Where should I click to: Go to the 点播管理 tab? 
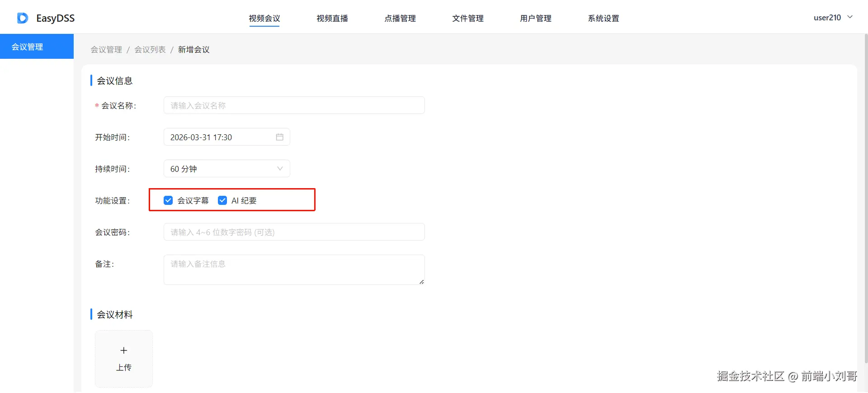coord(400,19)
